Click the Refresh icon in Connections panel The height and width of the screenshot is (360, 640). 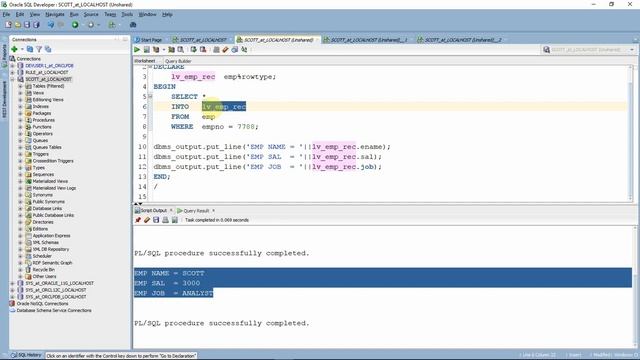[30, 49]
